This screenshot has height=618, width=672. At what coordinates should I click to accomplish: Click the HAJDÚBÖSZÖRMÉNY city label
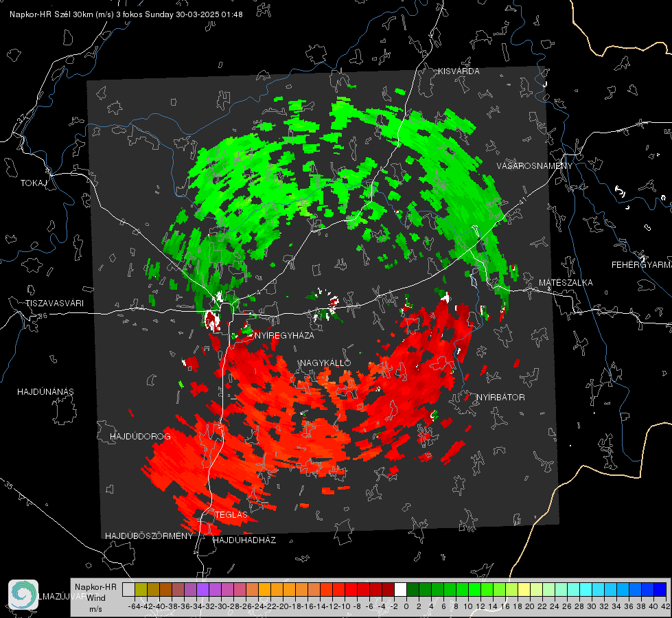(x=149, y=536)
